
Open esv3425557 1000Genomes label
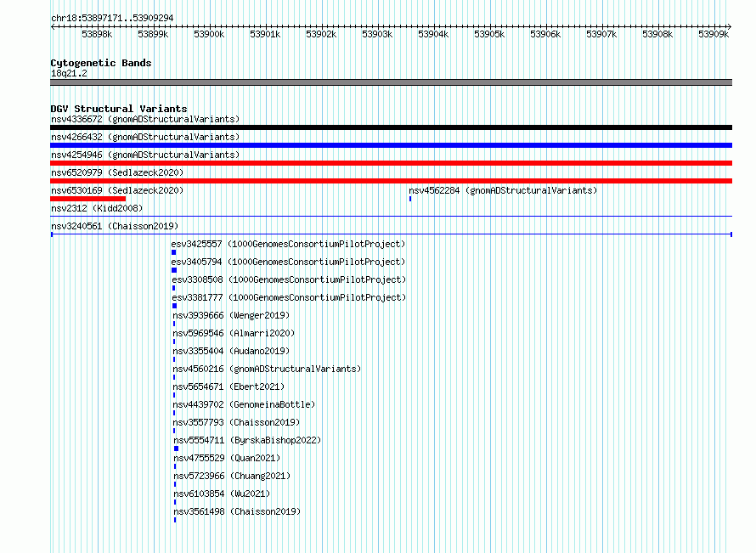[x=288, y=244]
